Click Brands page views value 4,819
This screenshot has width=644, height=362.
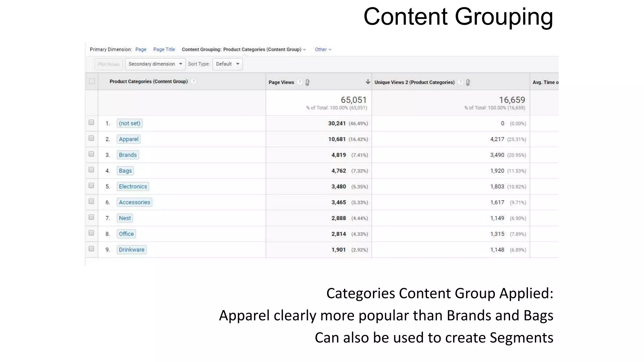click(x=339, y=155)
